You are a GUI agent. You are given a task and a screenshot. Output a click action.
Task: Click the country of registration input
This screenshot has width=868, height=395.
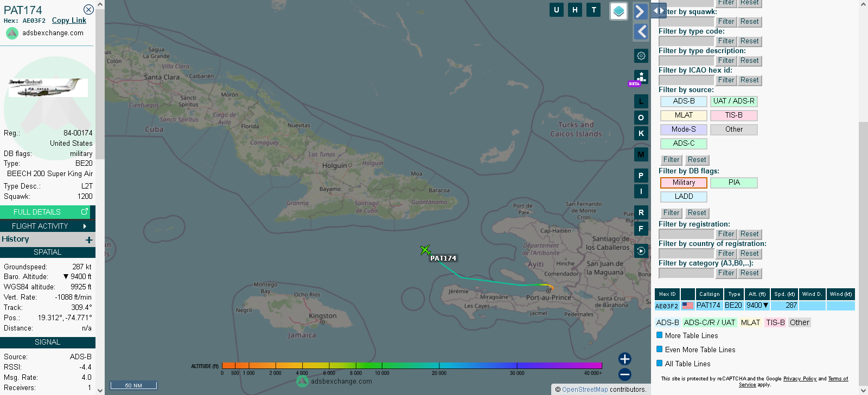(686, 254)
